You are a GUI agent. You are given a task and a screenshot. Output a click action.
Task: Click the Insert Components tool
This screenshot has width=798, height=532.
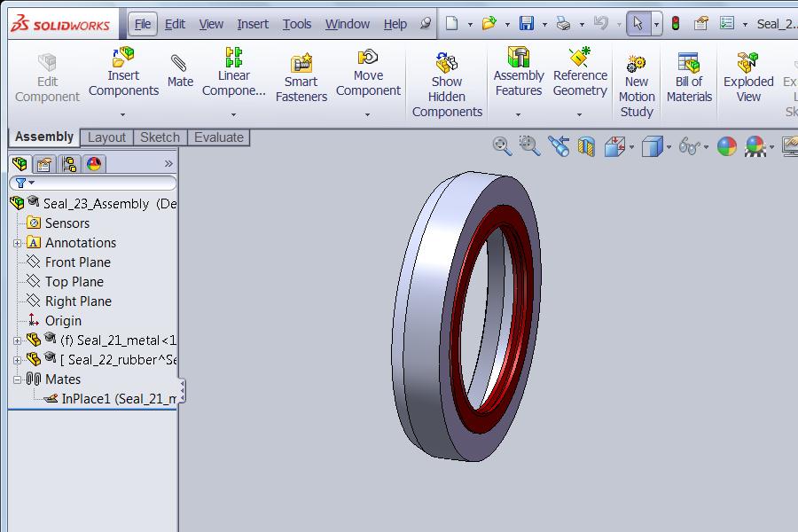click(x=123, y=73)
